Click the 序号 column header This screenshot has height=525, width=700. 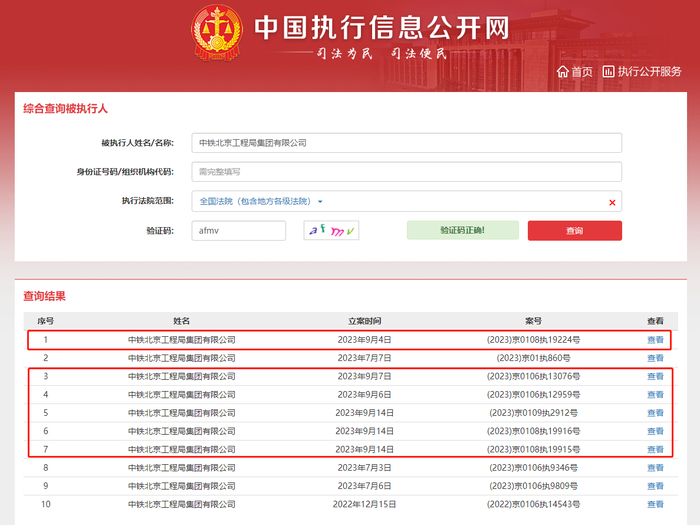(46, 321)
